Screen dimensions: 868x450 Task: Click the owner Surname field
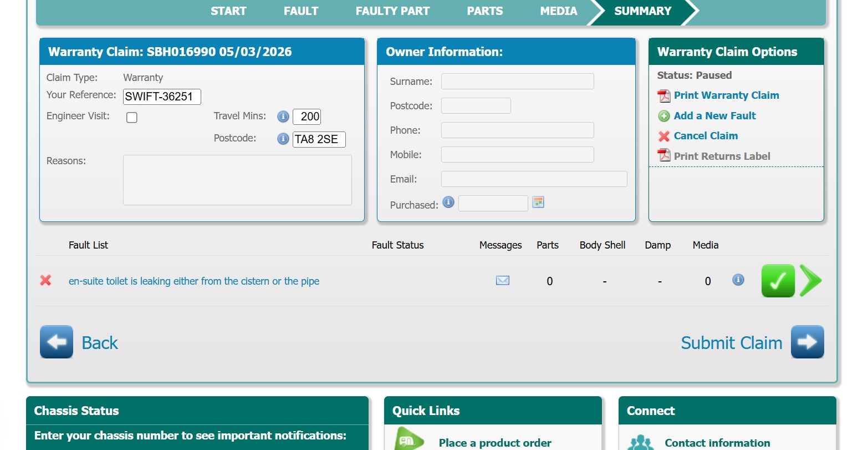point(518,82)
